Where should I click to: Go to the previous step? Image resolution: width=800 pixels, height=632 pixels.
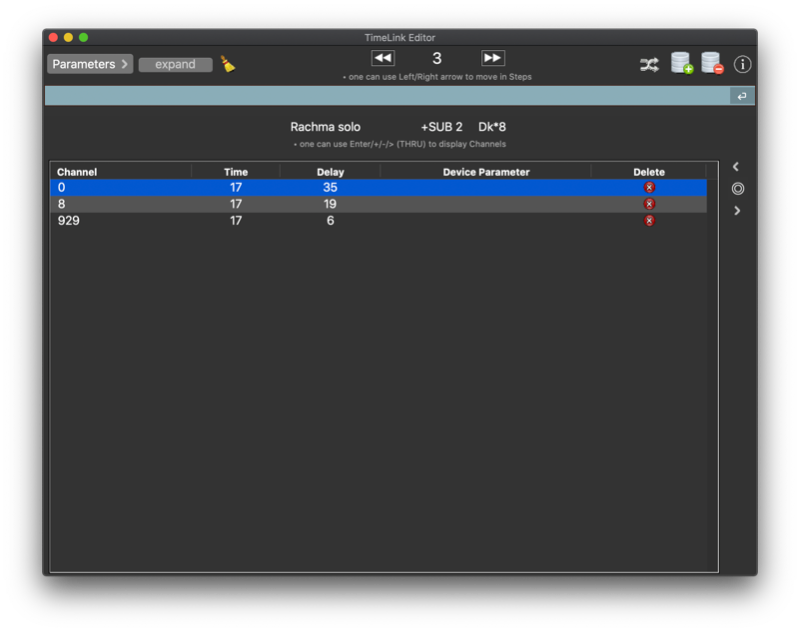383,58
